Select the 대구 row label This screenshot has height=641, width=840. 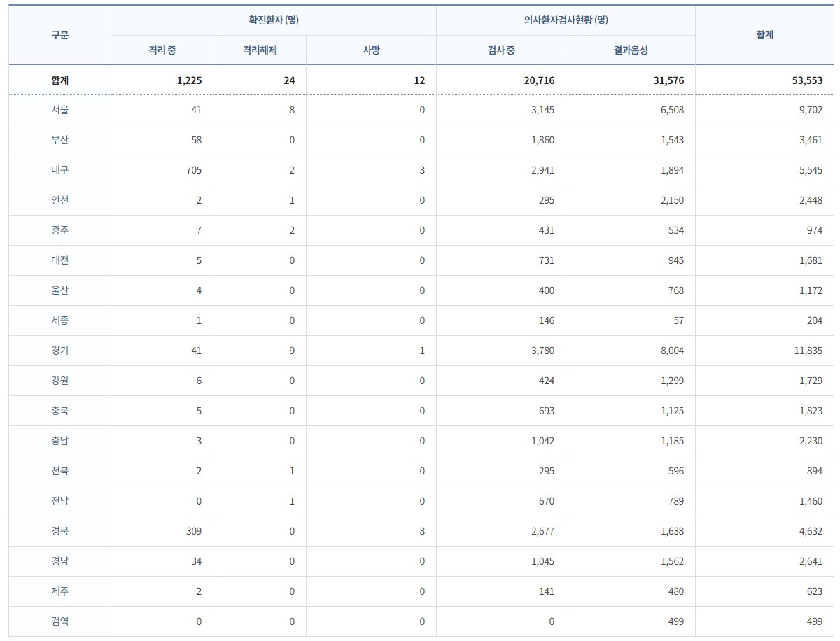coord(60,170)
